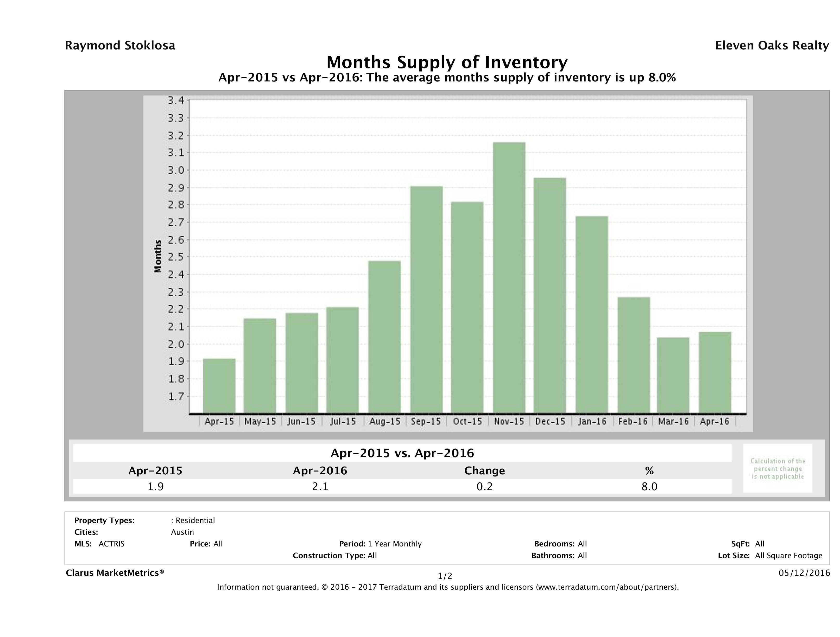Viewport: 840px width, 637px height.
Task: Click the Mar-16 bar
Action: (x=673, y=375)
